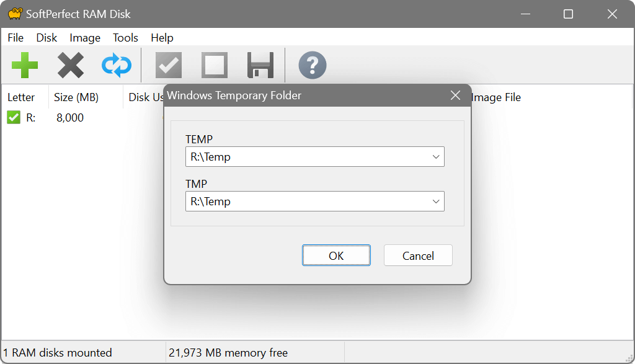Click the grey checkmark toolbar icon
Image resolution: width=635 pixels, height=364 pixels.
[x=169, y=65]
